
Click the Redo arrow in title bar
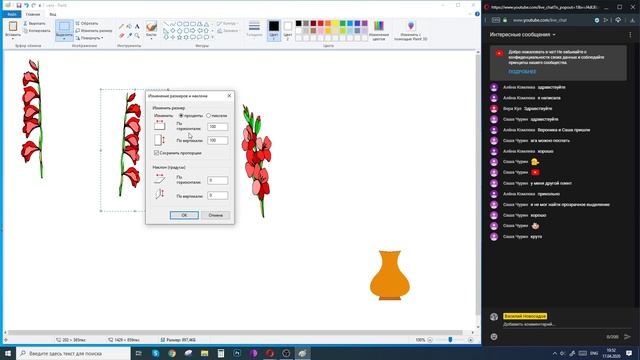pyautogui.click(x=33, y=5)
